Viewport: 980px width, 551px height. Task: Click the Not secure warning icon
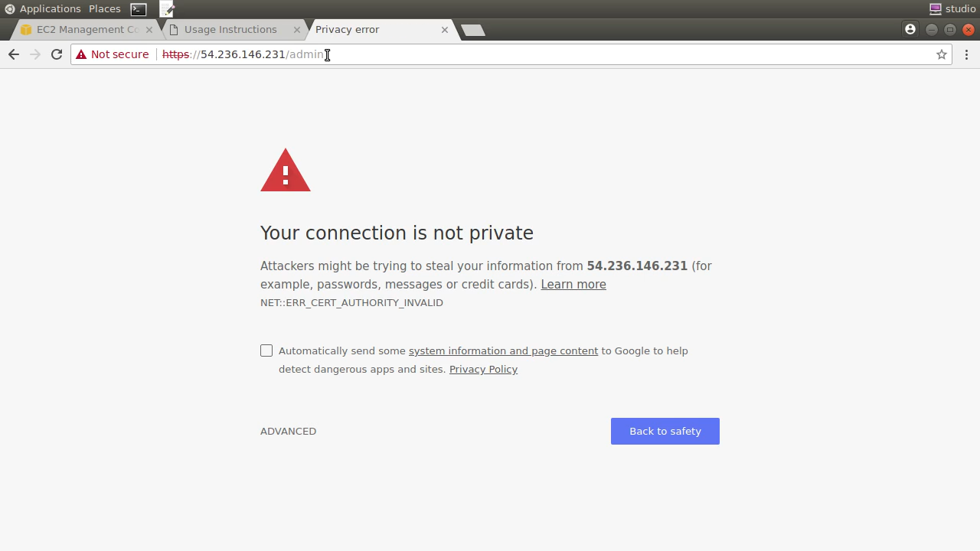(x=81, y=54)
